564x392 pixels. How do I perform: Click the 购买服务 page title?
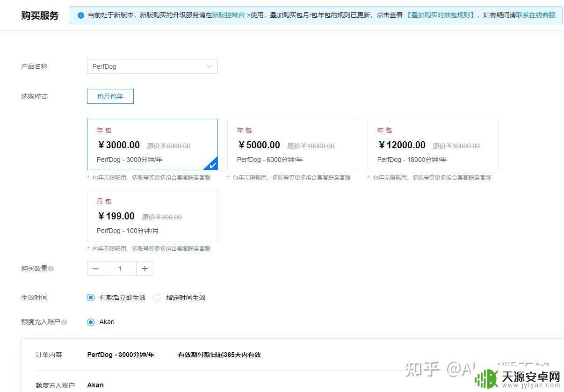(40, 15)
